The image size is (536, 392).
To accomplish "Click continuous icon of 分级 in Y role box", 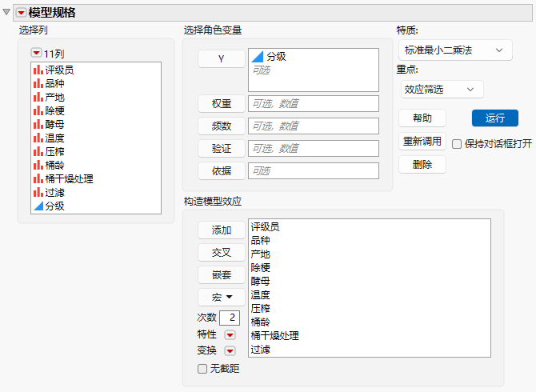I will tap(258, 57).
